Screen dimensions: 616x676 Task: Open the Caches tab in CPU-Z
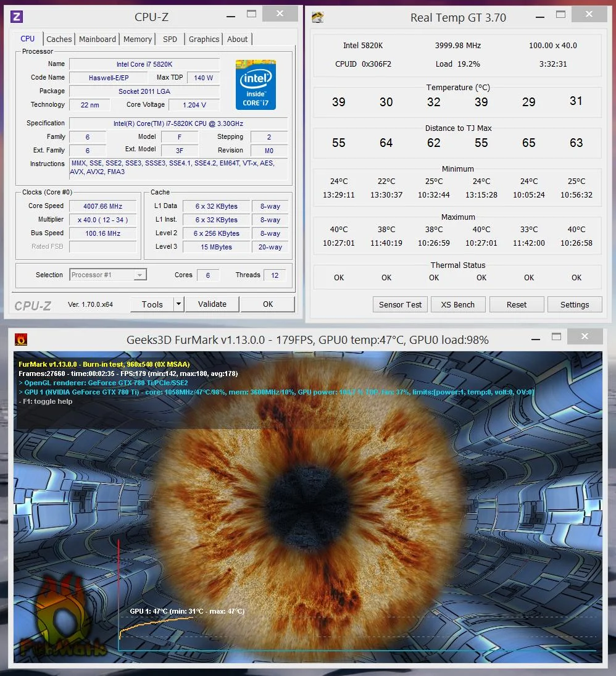click(x=59, y=40)
